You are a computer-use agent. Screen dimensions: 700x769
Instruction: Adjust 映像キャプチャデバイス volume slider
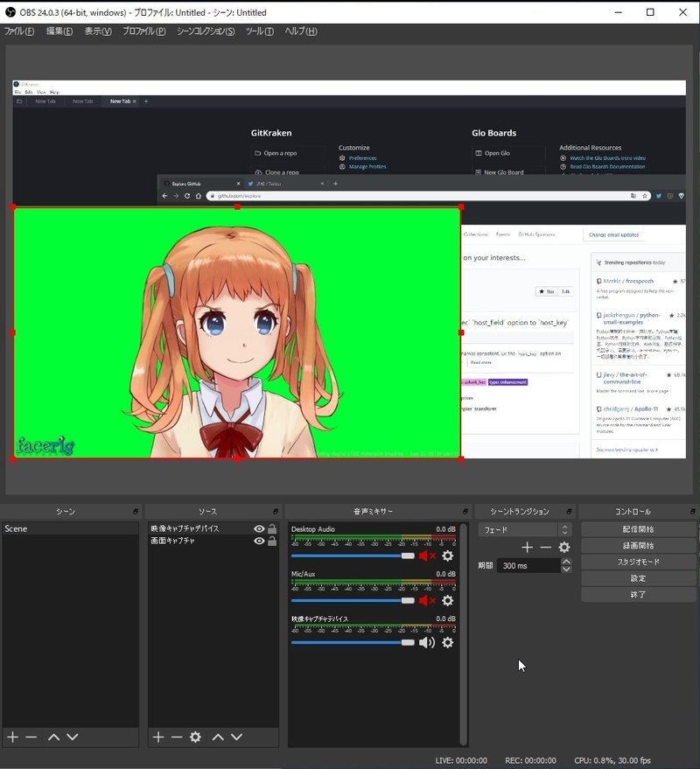click(353, 642)
